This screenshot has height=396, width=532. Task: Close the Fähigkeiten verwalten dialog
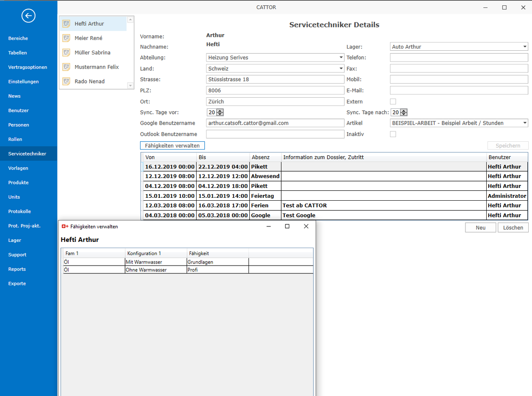[306, 226]
